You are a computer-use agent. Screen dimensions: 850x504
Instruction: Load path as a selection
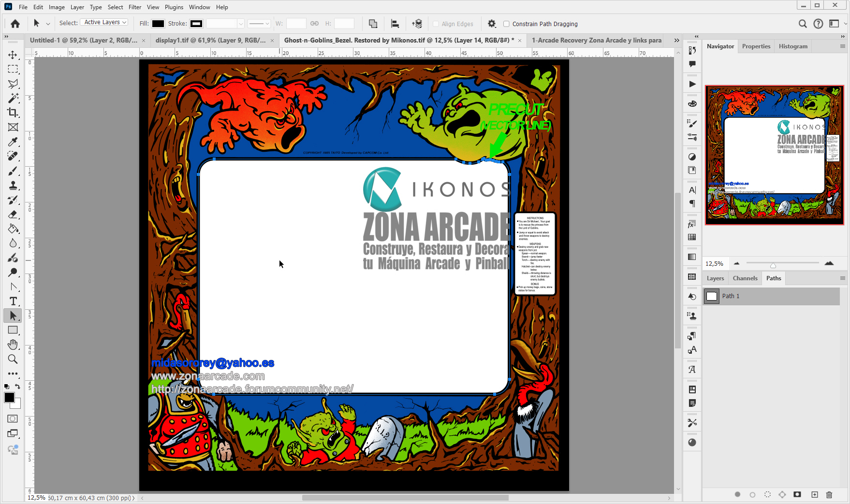767,494
